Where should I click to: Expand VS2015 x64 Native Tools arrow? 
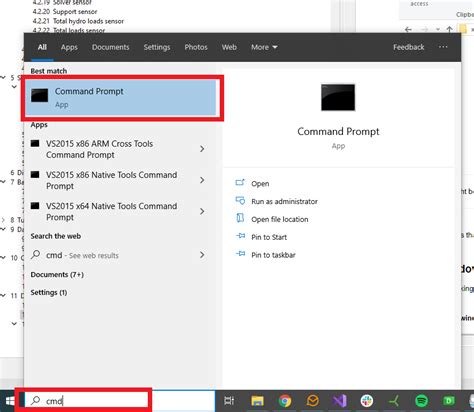202,211
